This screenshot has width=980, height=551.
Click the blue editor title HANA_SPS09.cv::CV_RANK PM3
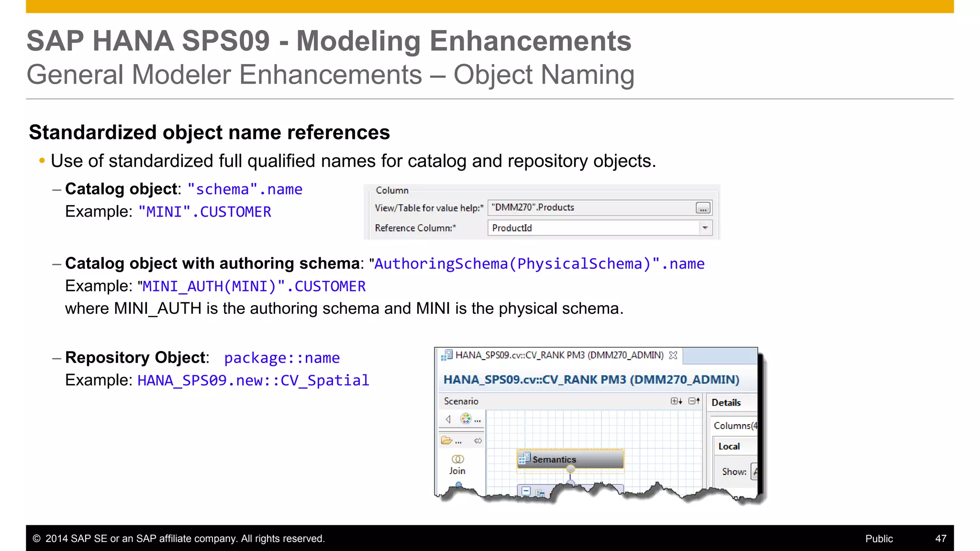pos(591,380)
